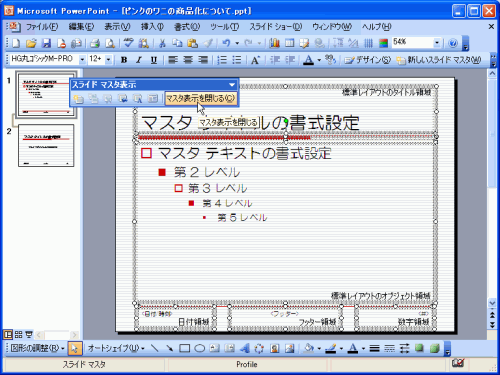
Task: Insert diagram or organization chart
Action: click(x=259, y=348)
